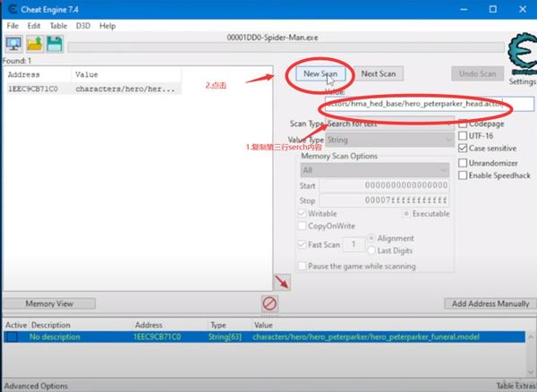Viewport: 537px width, 392px height.
Task: Click the Undo Scan button
Action: click(x=477, y=73)
